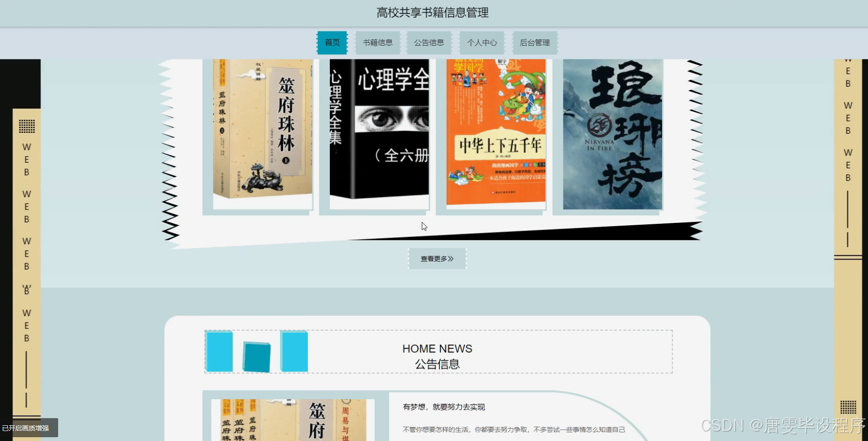Open the 首页 home tab
The width and height of the screenshot is (868, 441).
[332, 43]
